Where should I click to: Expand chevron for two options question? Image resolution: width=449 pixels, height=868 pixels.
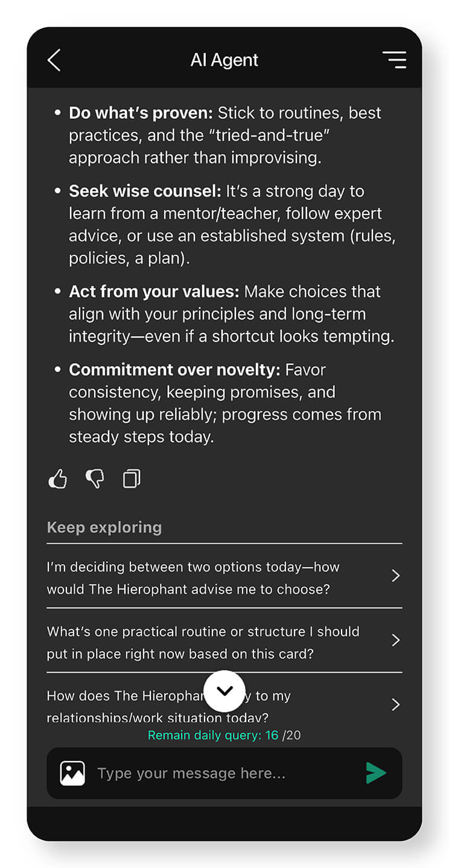[396, 576]
